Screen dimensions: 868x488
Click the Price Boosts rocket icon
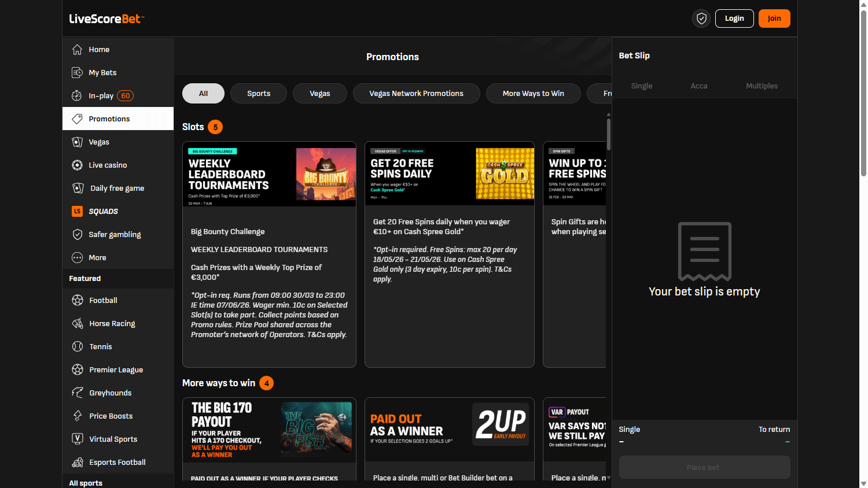click(78, 416)
